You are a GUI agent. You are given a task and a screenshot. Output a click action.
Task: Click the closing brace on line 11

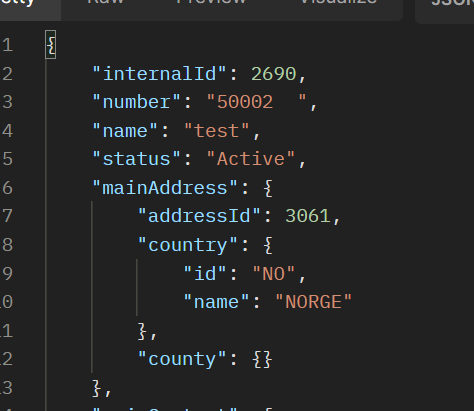tap(142, 331)
